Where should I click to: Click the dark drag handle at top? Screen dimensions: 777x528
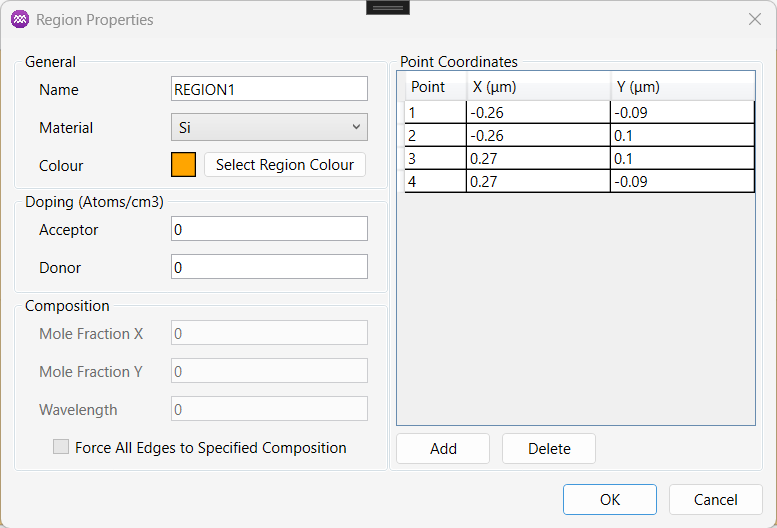[388, 7]
